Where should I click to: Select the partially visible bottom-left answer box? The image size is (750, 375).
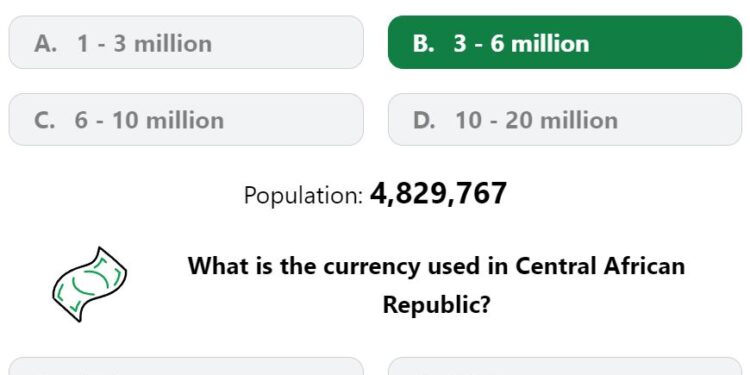186,366
